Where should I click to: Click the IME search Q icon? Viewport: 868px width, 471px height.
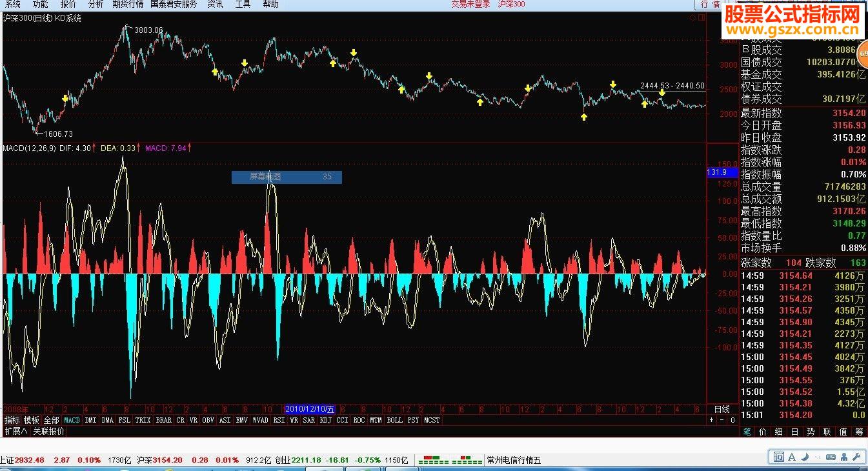tap(778, 457)
